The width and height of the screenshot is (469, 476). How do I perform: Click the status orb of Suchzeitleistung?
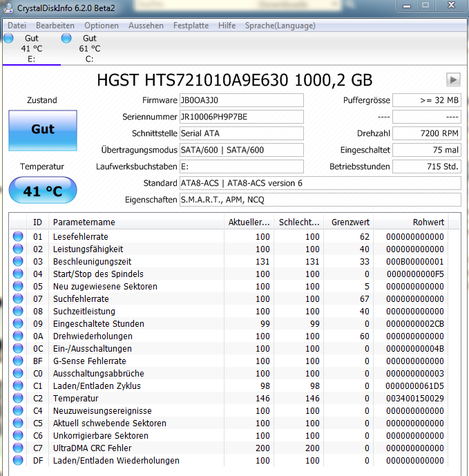pyautogui.click(x=18, y=311)
